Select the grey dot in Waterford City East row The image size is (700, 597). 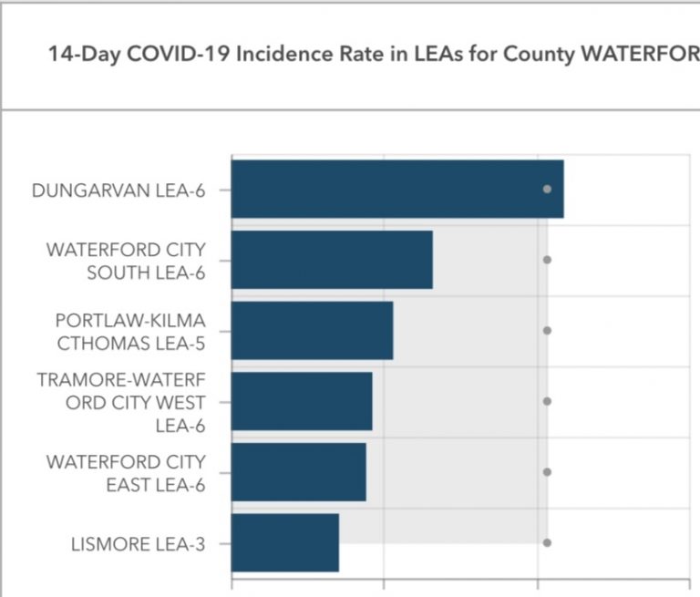(547, 472)
